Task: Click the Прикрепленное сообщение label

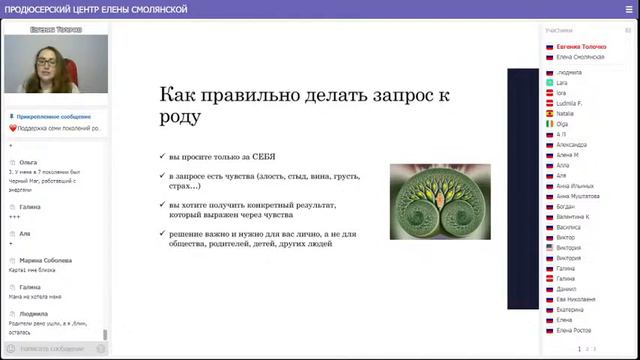Action: pos(53,117)
